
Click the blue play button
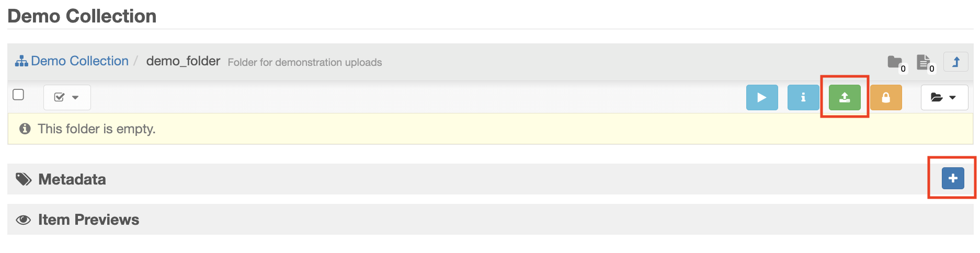coord(761,97)
